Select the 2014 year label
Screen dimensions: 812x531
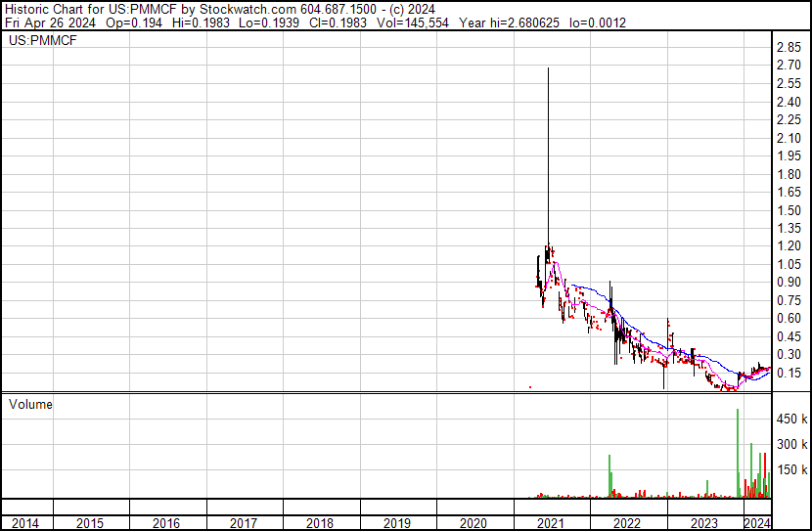point(24,524)
